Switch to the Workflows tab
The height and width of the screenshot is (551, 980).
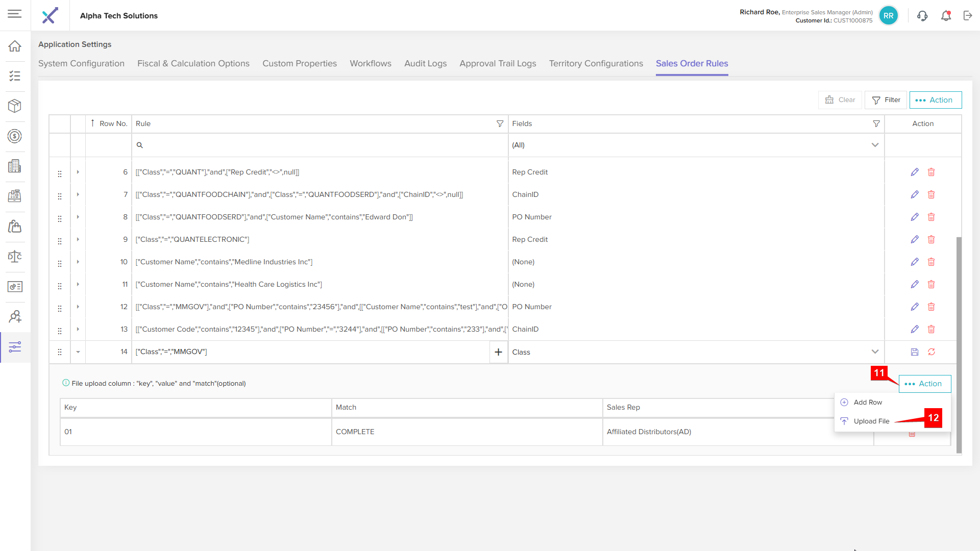coord(370,63)
